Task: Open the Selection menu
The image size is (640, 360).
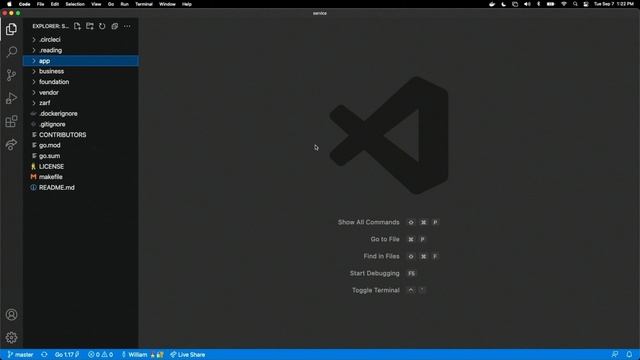Action: pyautogui.click(x=75, y=4)
